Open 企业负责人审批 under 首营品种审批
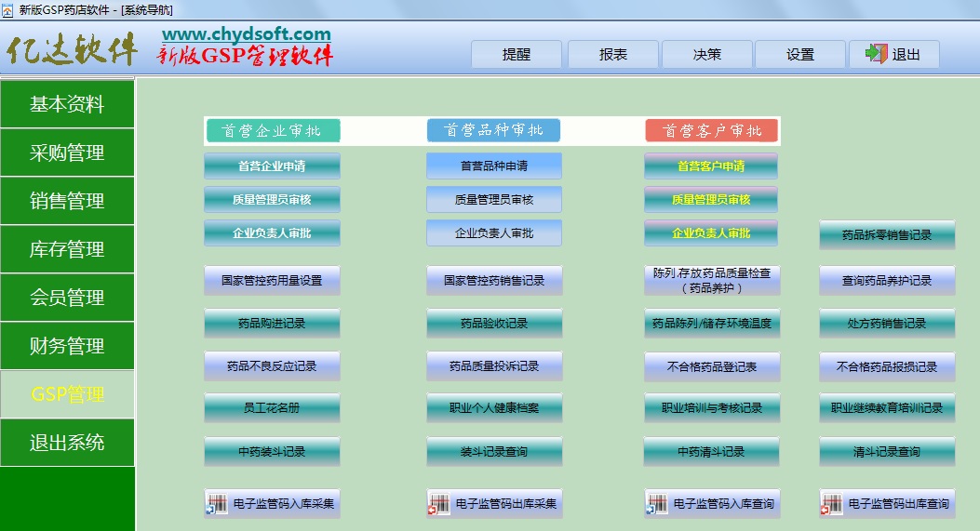The width and height of the screenshot is (980, 531). tap(494, 233)
